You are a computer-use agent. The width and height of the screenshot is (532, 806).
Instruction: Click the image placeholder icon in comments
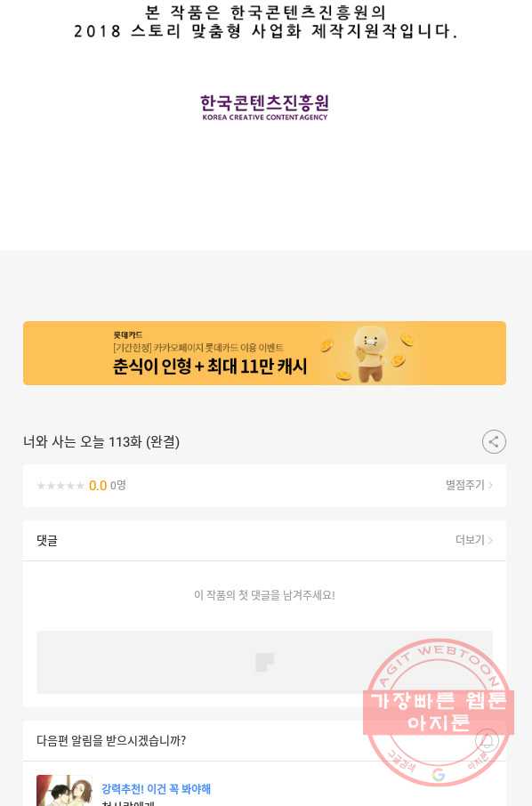coord(265,662)
